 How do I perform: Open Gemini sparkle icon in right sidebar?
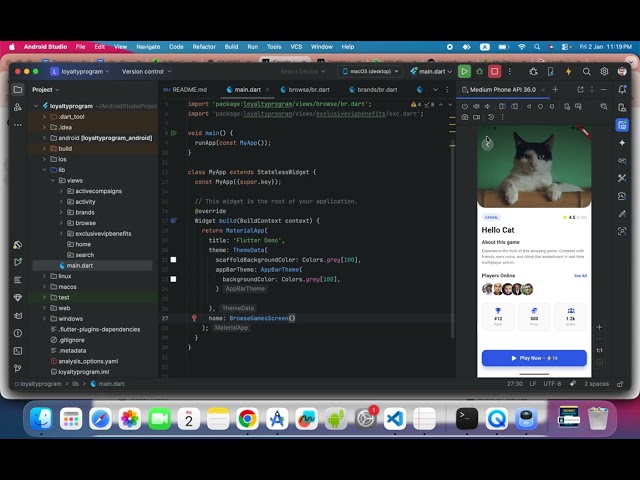click(x=622, y=143)
